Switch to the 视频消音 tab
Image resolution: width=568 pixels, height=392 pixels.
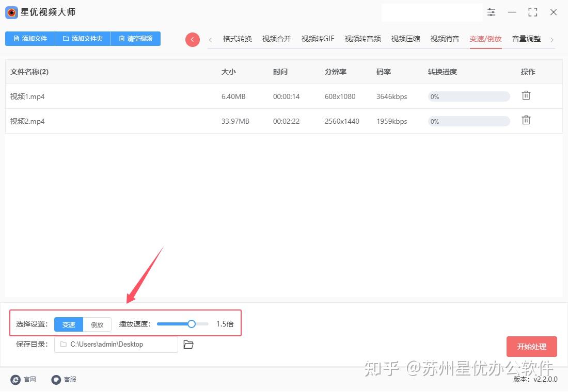pyautogui.click(x=445, y=39)
